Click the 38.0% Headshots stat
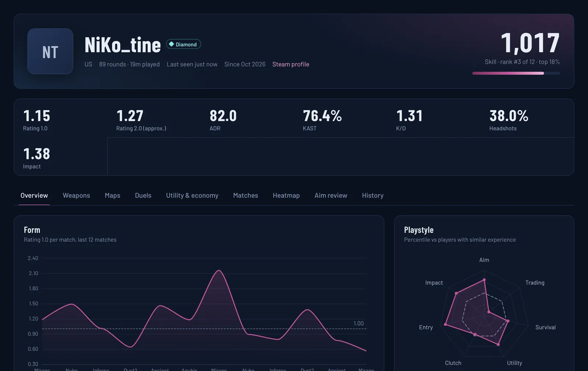The image size is (588, 371). pyautogui.click(x=509, y=116)
